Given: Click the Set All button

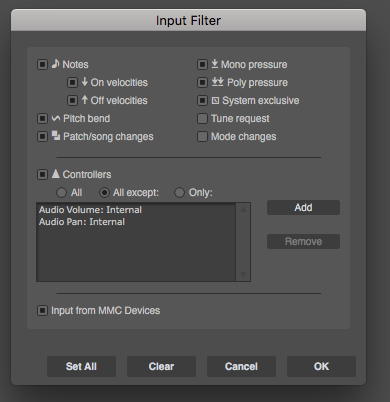Looking at the screenshot, I should (x=81, y=366).
